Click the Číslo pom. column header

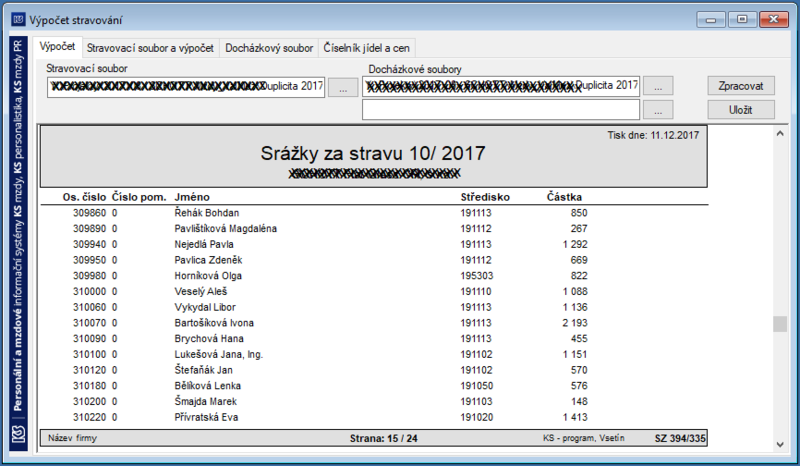pos(139,197)
